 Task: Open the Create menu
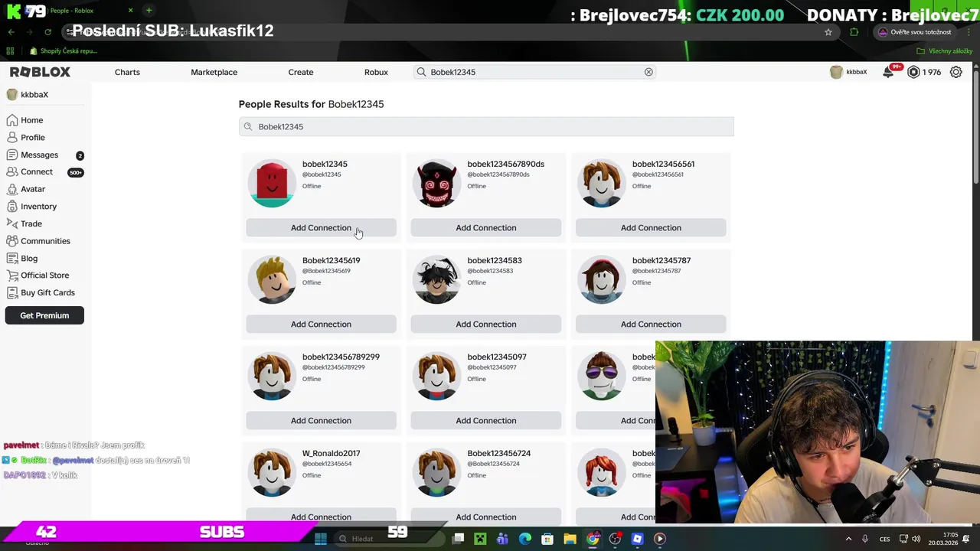pyautogui.click(x=301, y=72)
